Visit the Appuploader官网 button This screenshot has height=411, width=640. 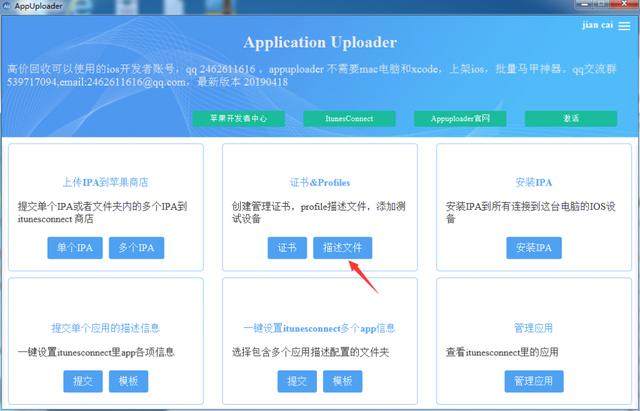coord(460,118)
